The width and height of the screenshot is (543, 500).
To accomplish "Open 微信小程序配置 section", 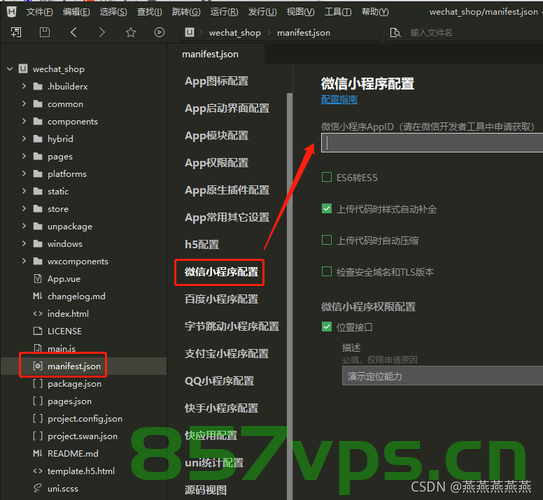I will (x=221, y=272).
